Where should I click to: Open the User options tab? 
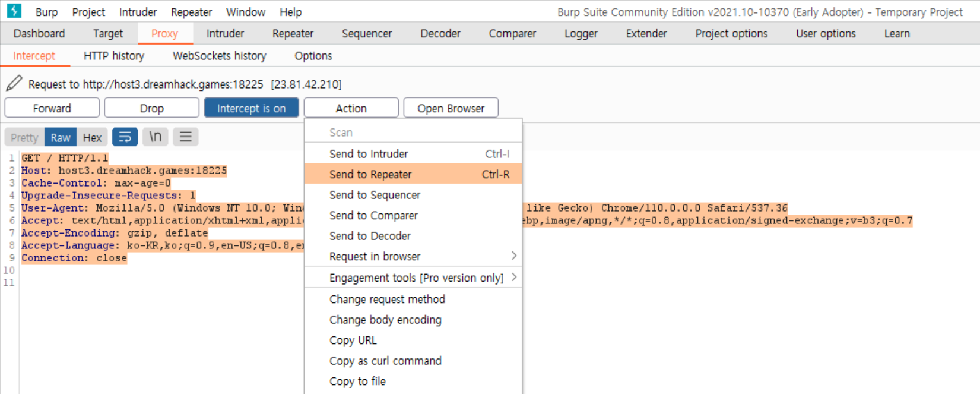point(826,34)
